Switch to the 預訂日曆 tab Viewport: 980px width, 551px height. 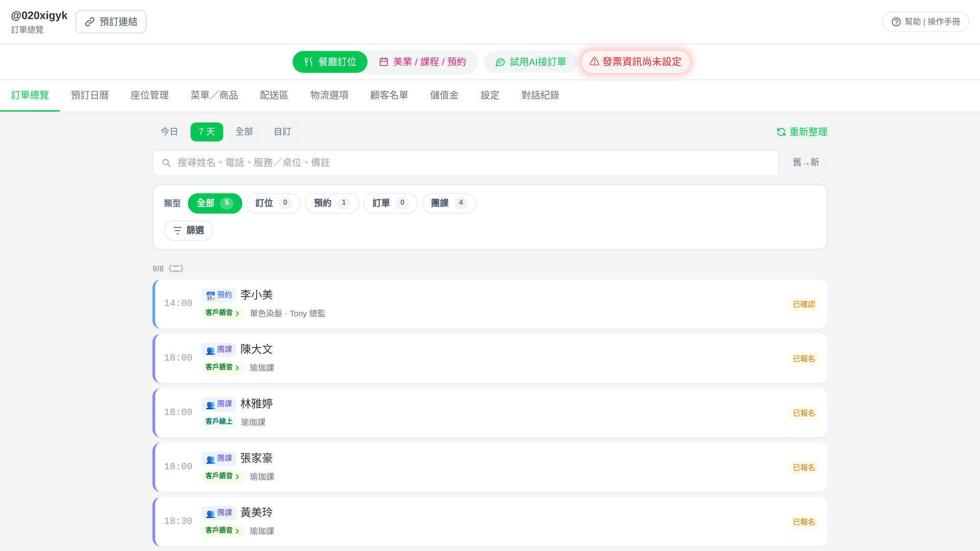point(90,95)
